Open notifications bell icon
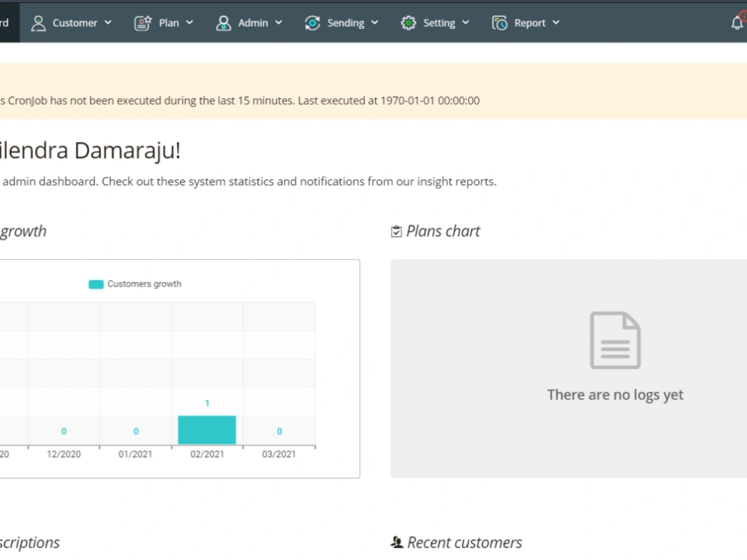This screenshot has width=747, height=560. [737, 22]
